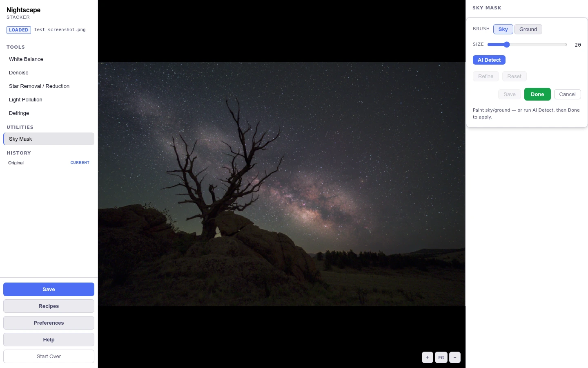588x368 pixels.
Task: Click the LOADED status badge
Action: tap(19, 30)
